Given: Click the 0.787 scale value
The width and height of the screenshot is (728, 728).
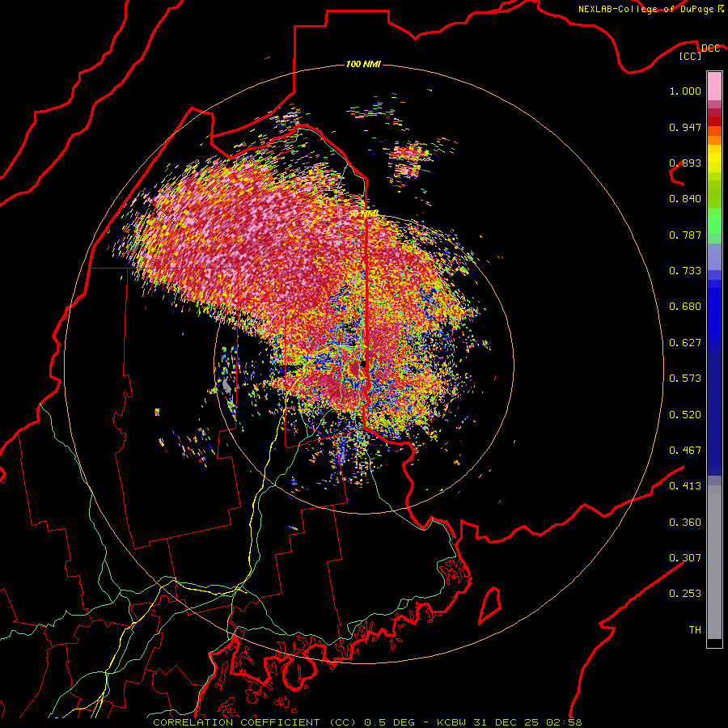Looking at the screenshot, I should tap(685, 235).
